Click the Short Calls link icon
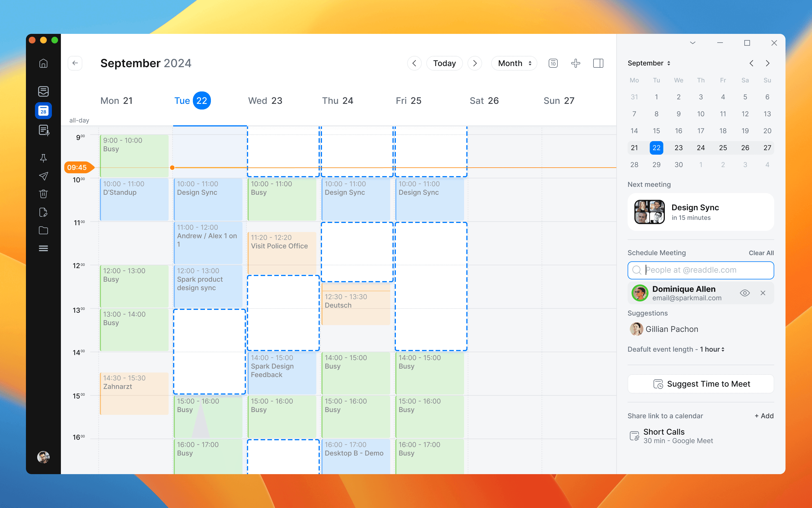 pyautogui.click(x=634, y=436)
